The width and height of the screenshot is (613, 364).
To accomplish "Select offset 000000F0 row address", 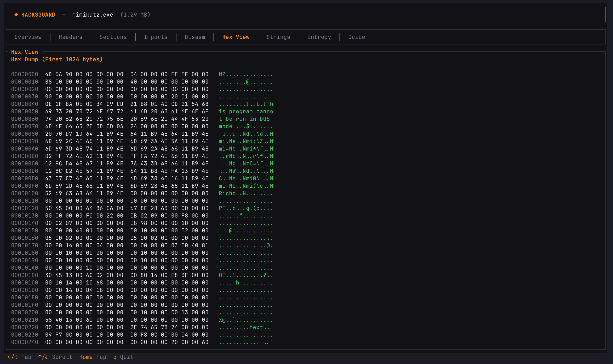I will pos(24,186).
